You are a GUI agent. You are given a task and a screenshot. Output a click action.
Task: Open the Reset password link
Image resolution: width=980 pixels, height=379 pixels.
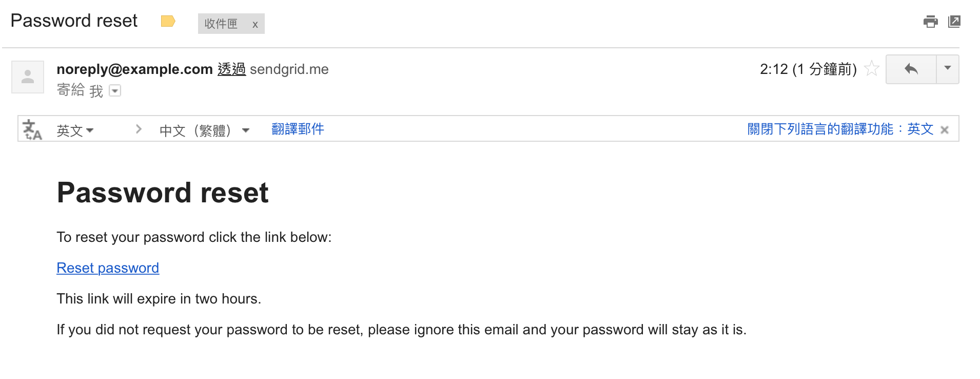pyautogui.click(x=108, y=268)
